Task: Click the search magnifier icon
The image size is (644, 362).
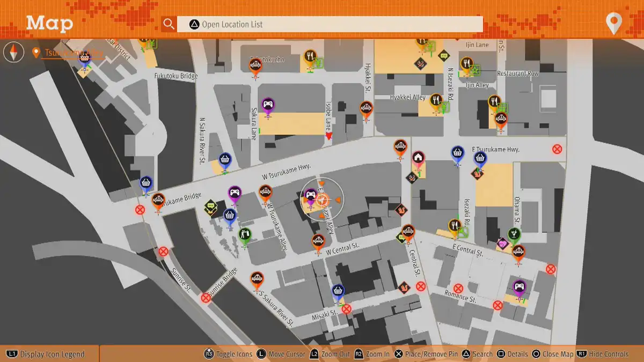Action: coord(169,24)
